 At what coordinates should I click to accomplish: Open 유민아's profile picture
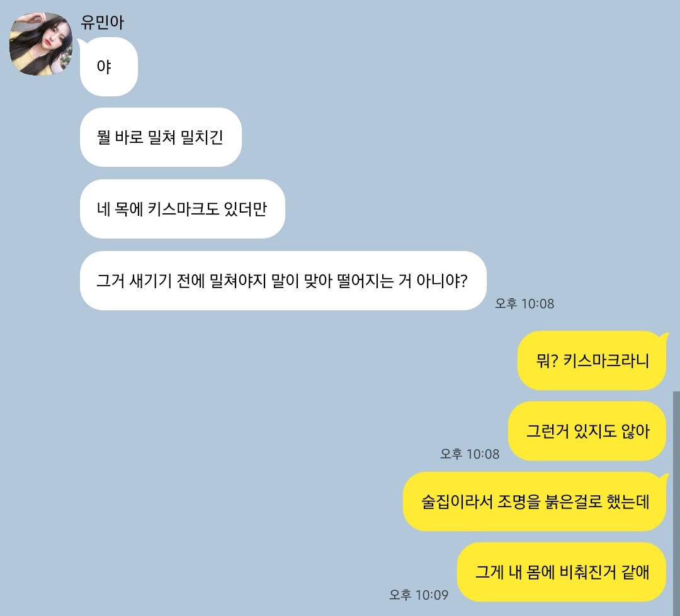click(41, 44)
